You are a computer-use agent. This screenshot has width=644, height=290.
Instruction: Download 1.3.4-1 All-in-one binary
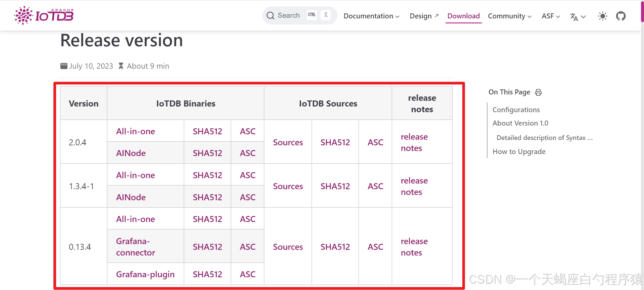[136, 175]
